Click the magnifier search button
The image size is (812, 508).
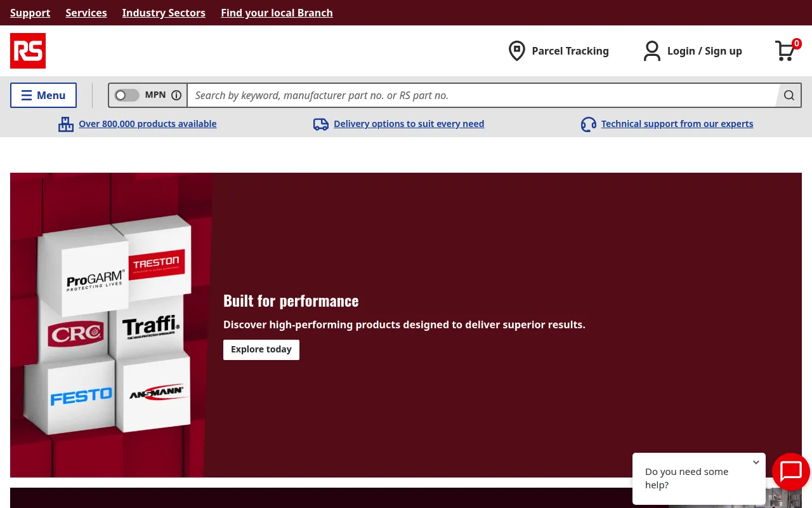[789, 95]
